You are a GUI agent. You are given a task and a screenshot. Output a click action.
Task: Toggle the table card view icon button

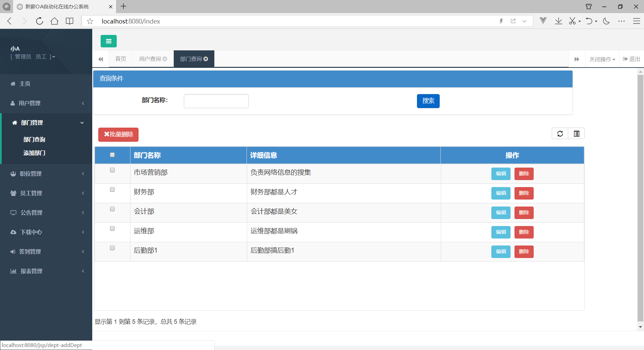[x=576, y=134]
